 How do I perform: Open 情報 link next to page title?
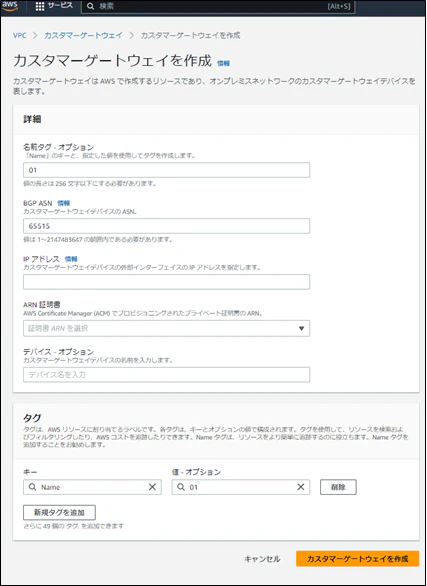tap(223, 64)
